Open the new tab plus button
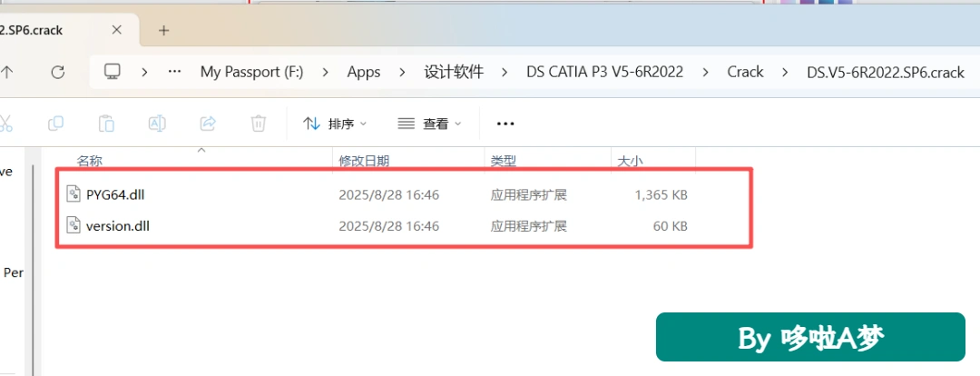The width and height of the screenshot is (980, 376). pos(163,30)
